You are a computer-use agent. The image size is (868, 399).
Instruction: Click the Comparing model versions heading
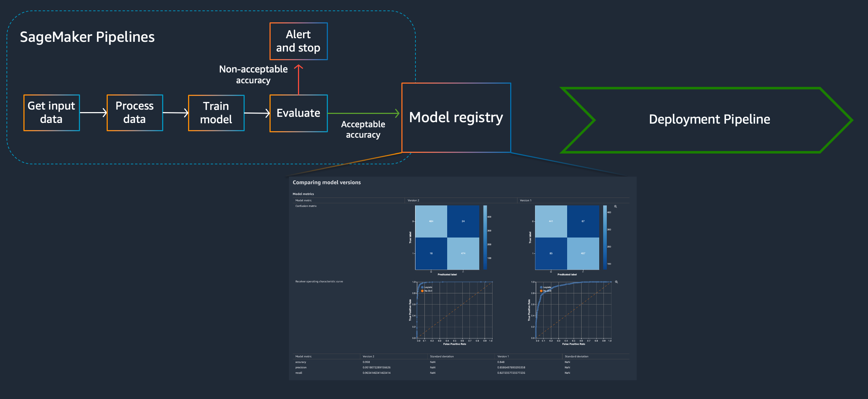[x=326, y=182]
